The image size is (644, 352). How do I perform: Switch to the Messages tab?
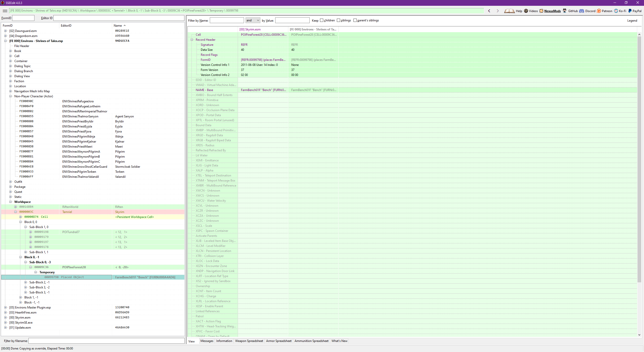tap(207, 341)
